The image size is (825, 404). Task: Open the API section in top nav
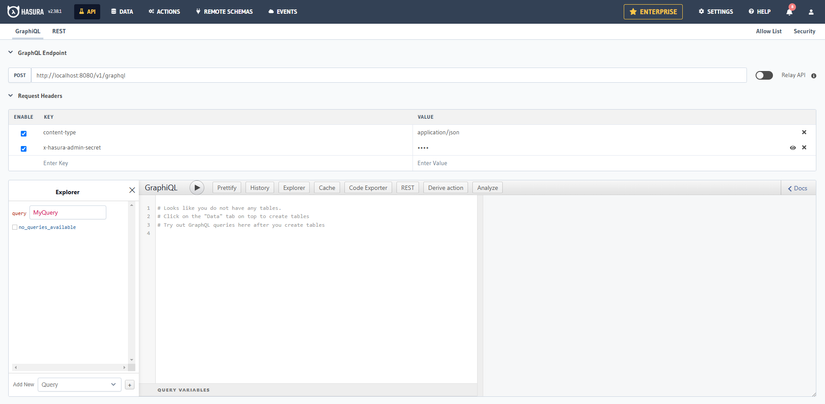tap(87, 12)
